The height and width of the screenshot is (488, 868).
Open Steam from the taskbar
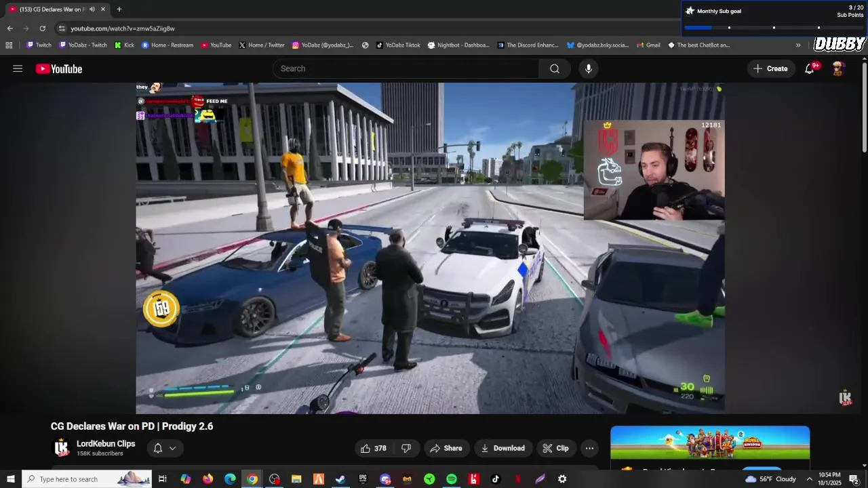340,479
